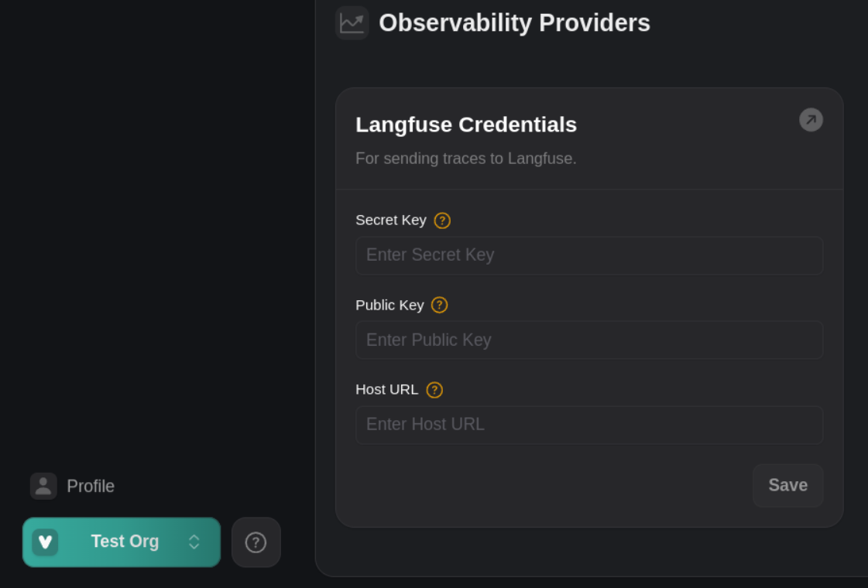Click the Profile avatar icon

point(43,486)
